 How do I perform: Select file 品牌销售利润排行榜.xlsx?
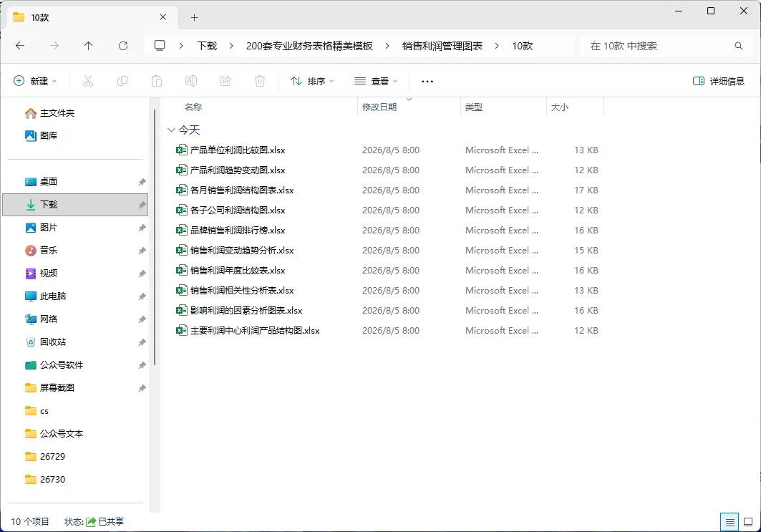(238, 230)
